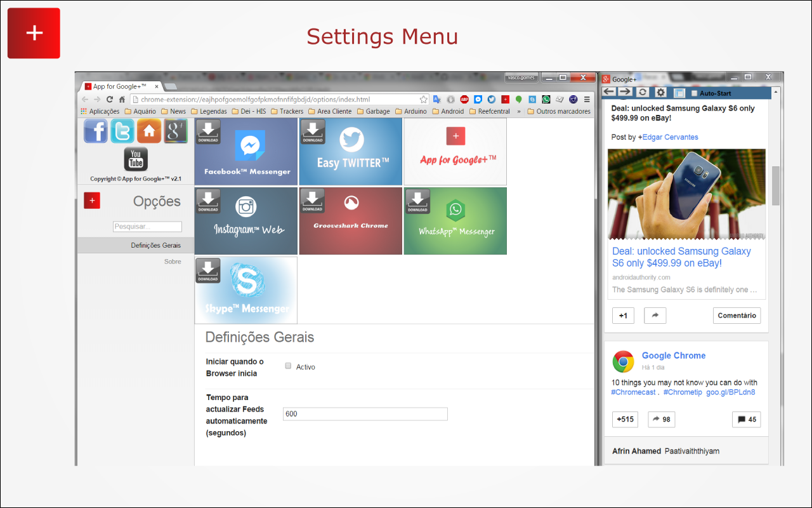Click the window layout icon in Google+ panel
The width and height of the screenshot is (812, 508).
pos(679,93)
